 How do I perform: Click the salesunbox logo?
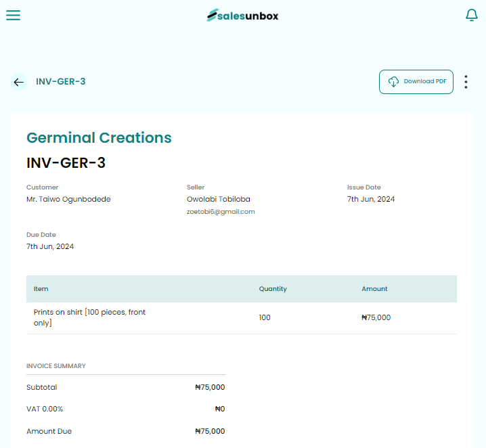tap(242, 15)
